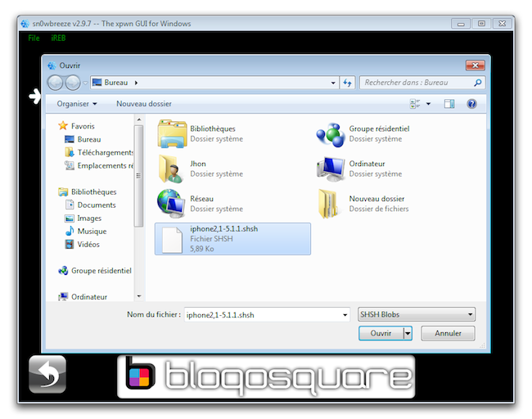Click the Bureau breadcrumb in address bar
Image resolution: width=532 pixels, height=419 pixels.
115,83
